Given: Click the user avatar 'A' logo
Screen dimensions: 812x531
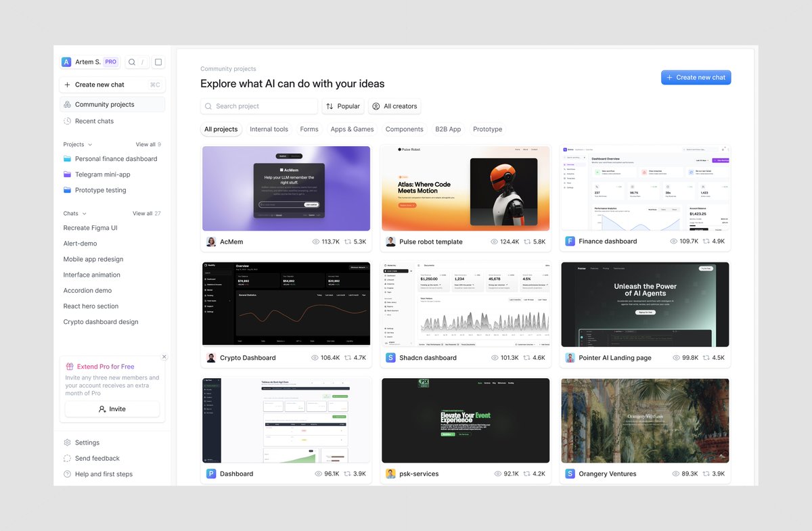Looking at the screenshot, I should [66, 62].
